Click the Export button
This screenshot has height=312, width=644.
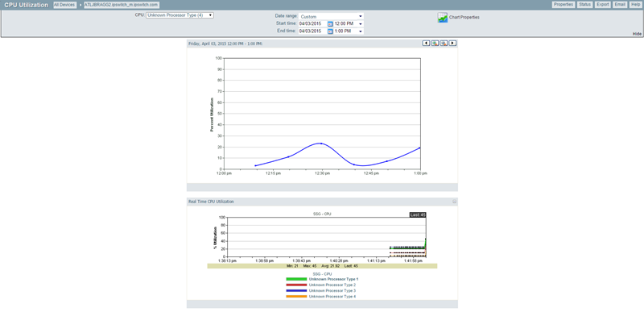click(x=602, y=5)
